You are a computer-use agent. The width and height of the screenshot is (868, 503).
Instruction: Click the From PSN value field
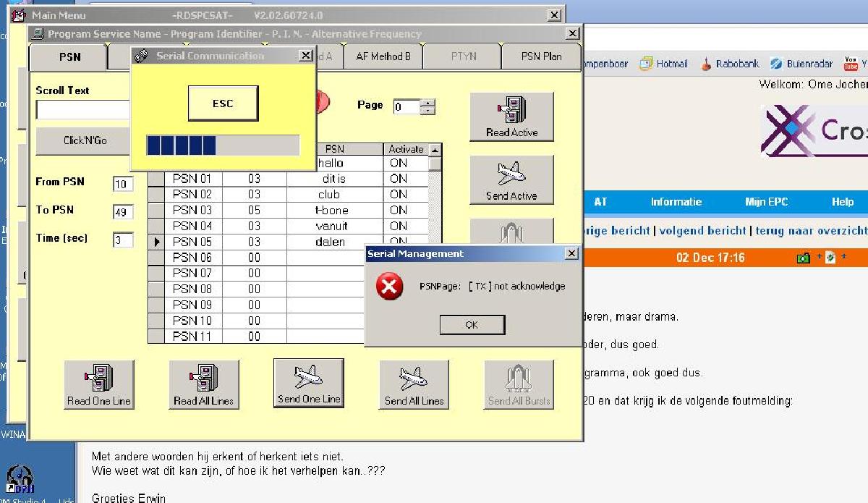pyautogui.click(x=123, y=184)
